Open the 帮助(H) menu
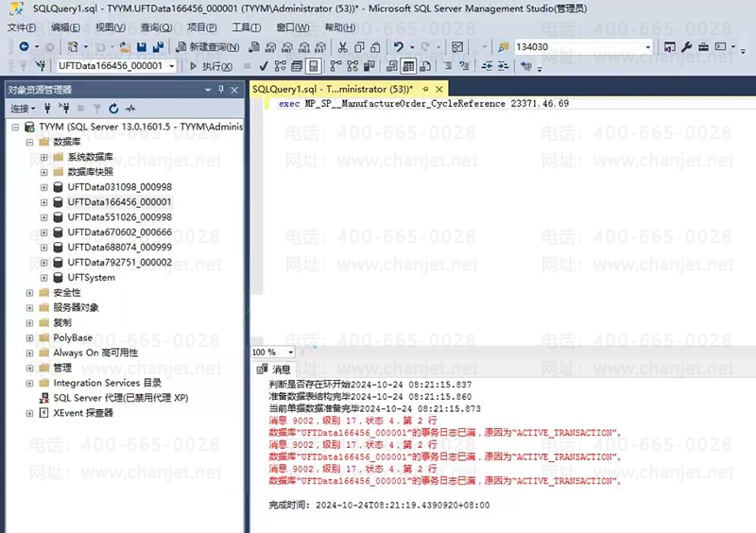The height and width of the screenshot is (533, 756). [340, 27]
